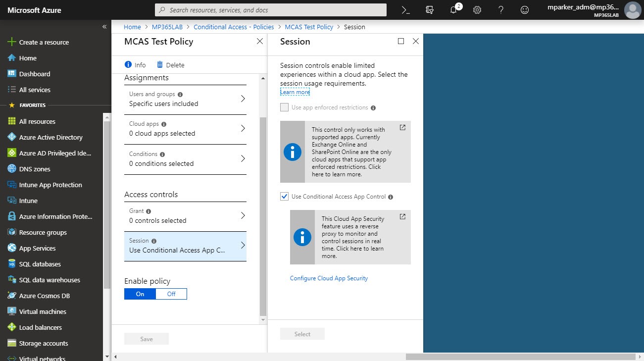Set Enable policy to Off
644x361 pixels.
[171, 294]
